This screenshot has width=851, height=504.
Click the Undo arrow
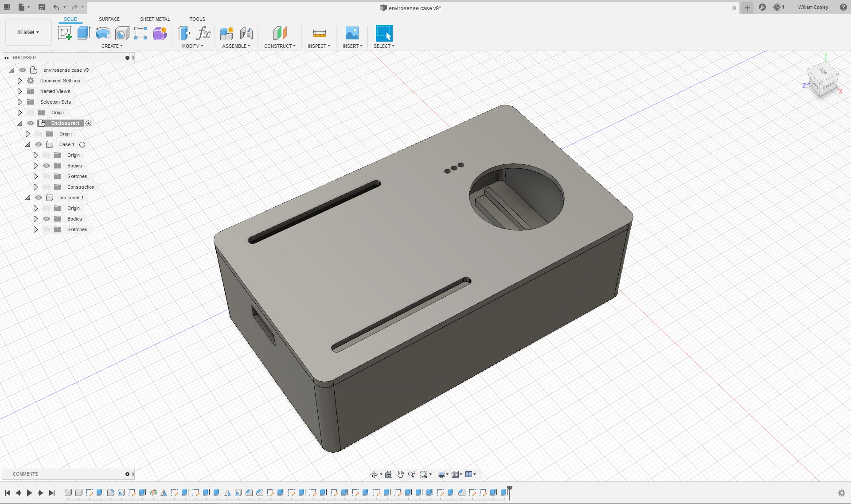pyautogui.click(x=56, y=7)
